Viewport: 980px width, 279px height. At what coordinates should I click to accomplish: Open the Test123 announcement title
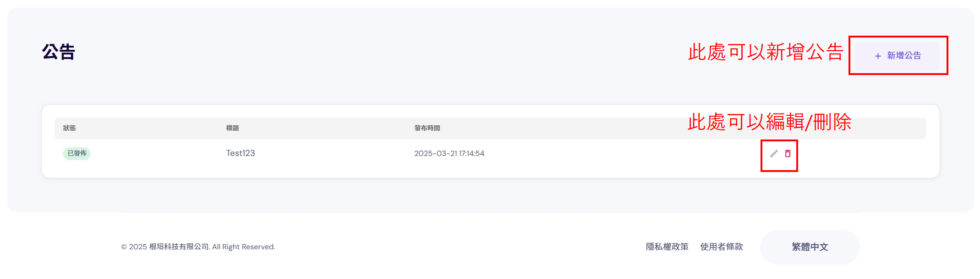tap(241, 153)
